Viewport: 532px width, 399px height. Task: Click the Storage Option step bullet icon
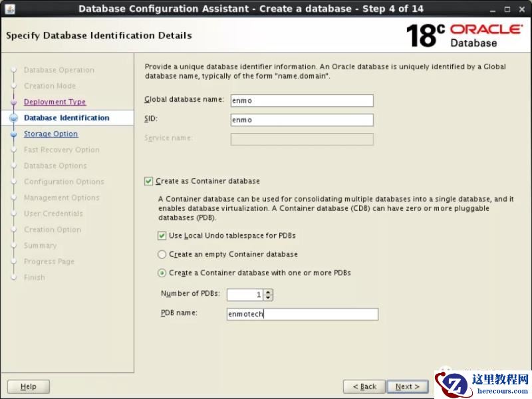click(x=14, y=134)
